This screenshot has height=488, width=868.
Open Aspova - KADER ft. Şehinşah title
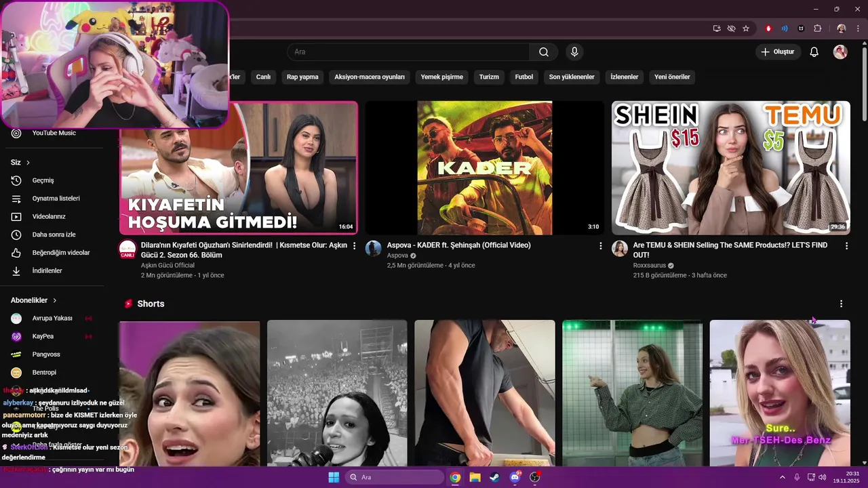[x=458, y=245]
